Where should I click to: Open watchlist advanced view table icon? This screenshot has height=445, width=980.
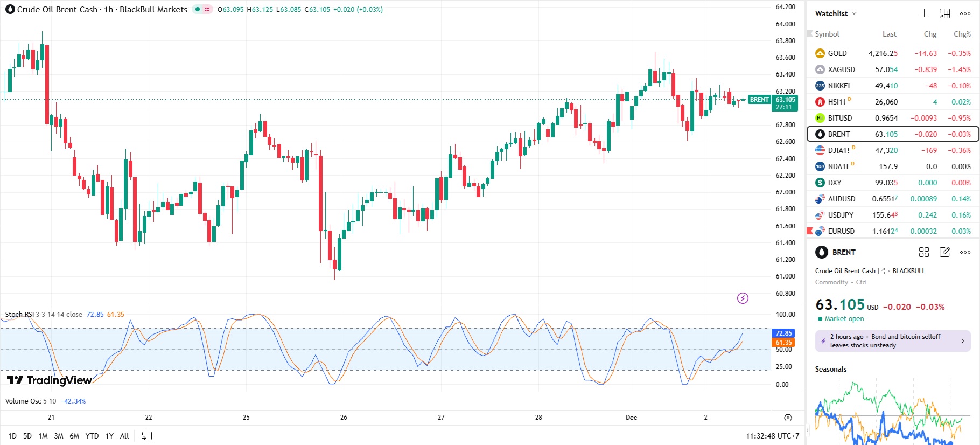click(944, 13)
